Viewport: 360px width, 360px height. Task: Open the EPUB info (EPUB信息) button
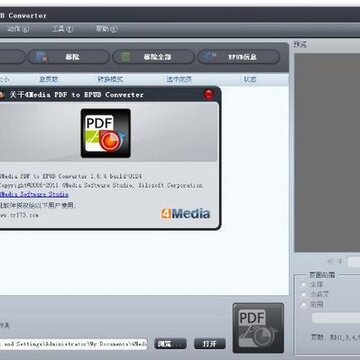[238, 57]
